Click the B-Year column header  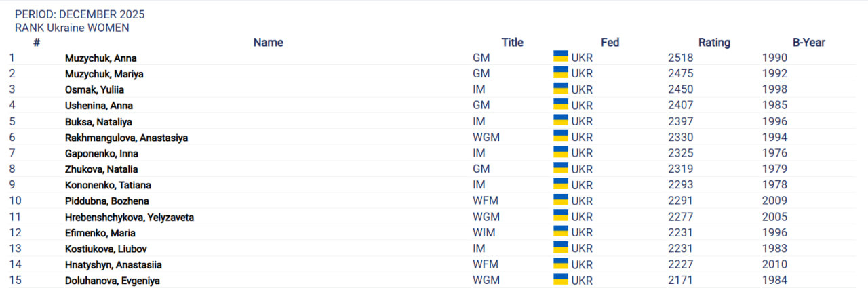[808, 43]
